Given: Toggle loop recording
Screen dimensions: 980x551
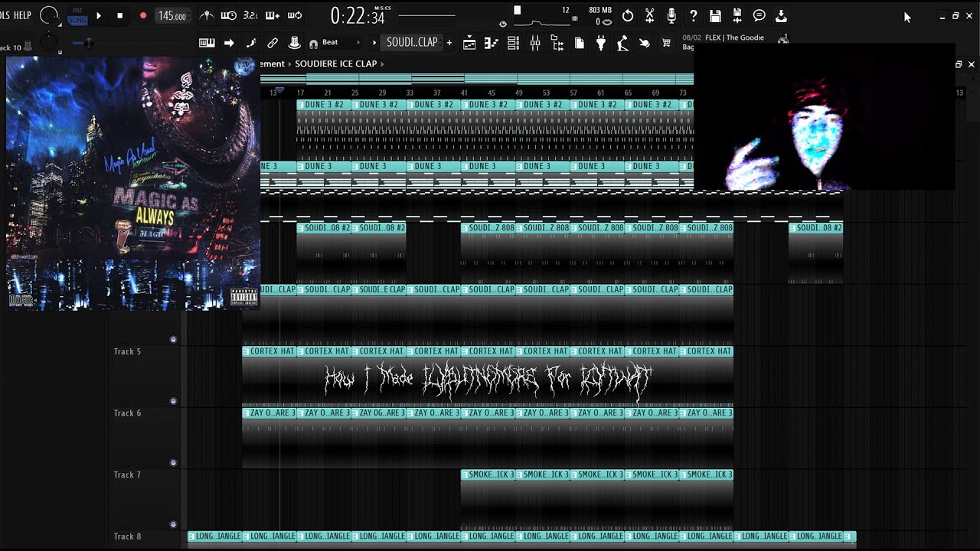Looking at the screenshot, I should [295, 15].
